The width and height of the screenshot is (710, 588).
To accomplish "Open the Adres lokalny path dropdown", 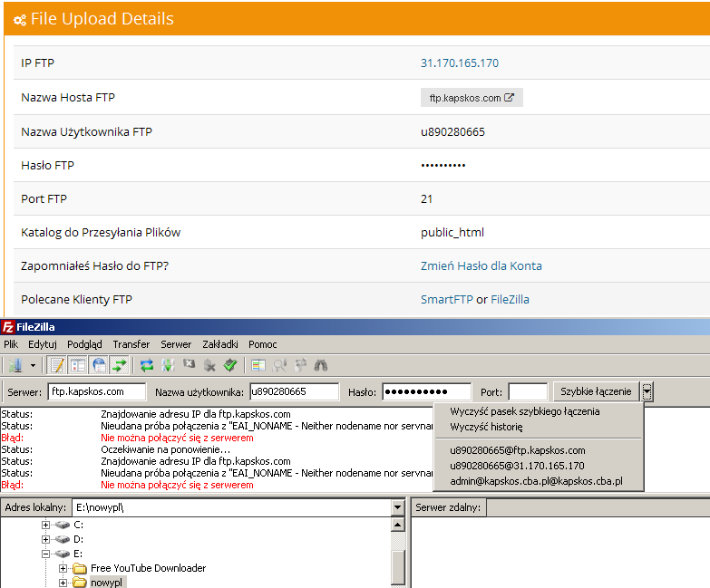I will 397,507.
